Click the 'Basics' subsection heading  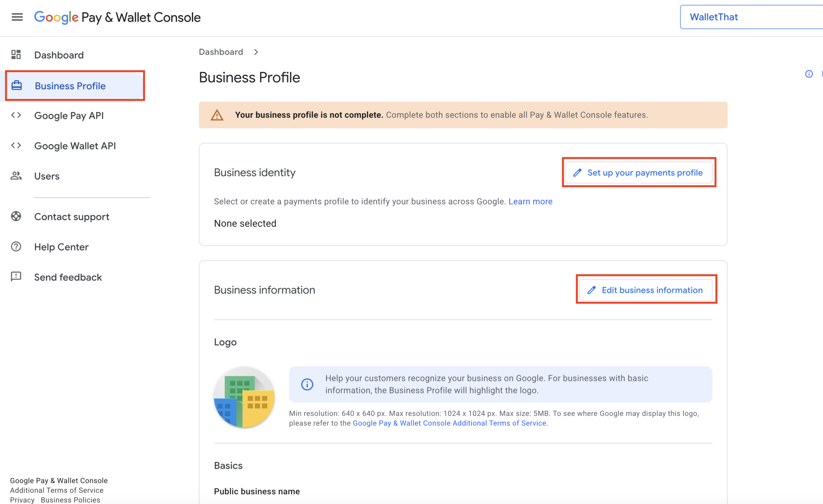(x=228, y=466)
